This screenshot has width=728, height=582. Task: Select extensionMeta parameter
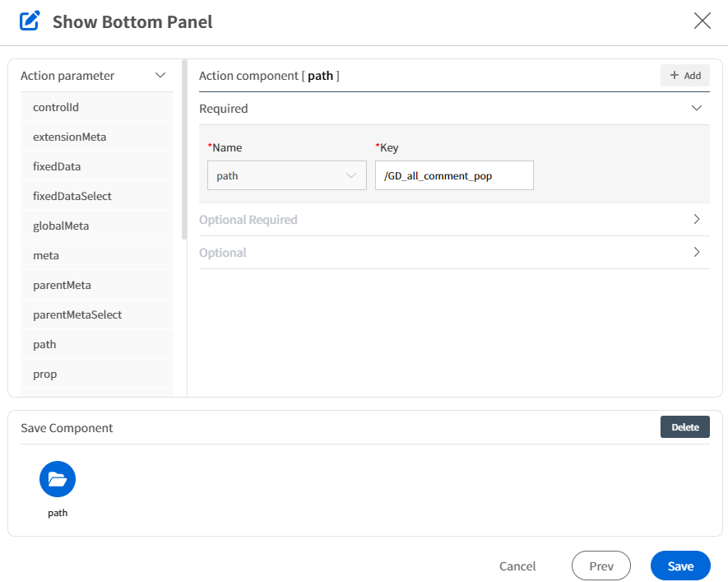(x=96, y=137)
